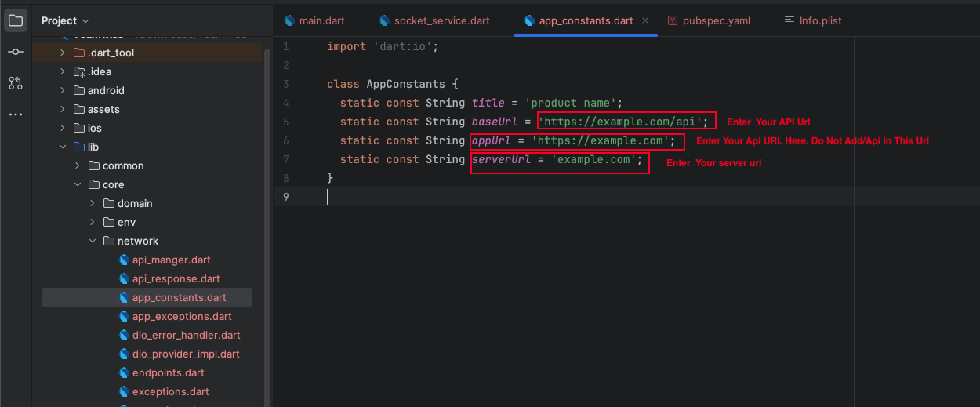Close the app_constants.dart tab
The height and width of the screenshot is (407, 980).
click(645, 20)
